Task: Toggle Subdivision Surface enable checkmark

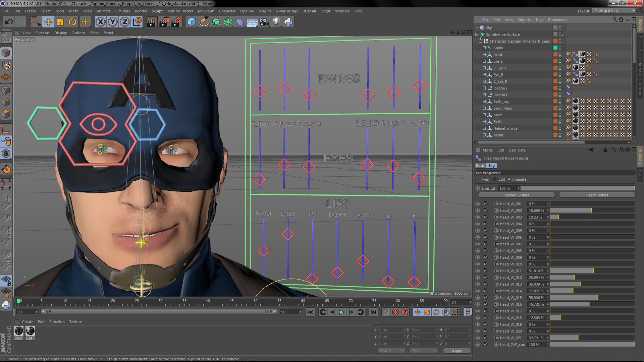Action: (x=563, y=35)
